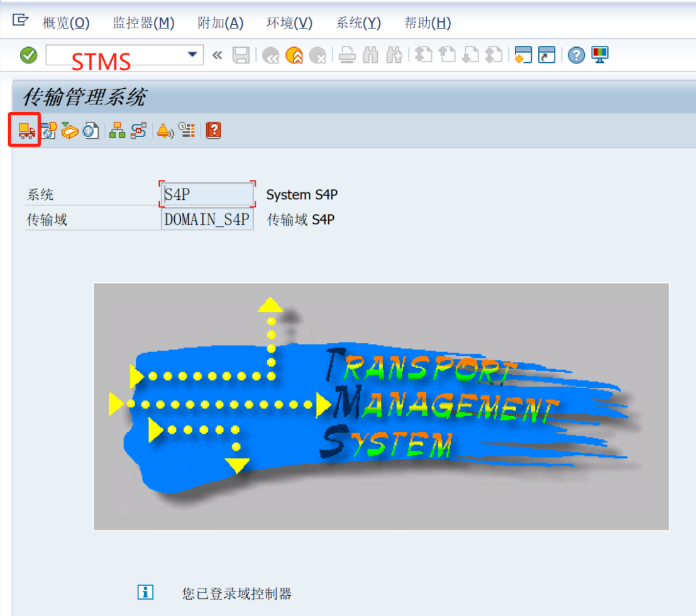Open the Transport Proposals chest icon
This screenshot has width=696, height=616.
70,131
